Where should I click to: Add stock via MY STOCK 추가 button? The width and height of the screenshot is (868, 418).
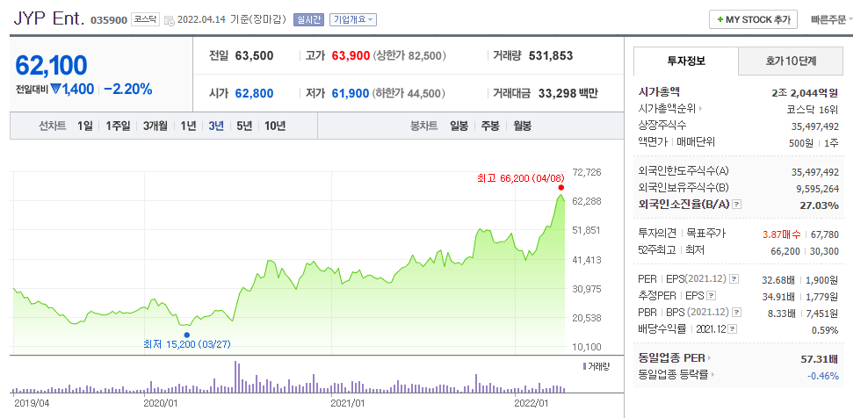click(753, 19)
